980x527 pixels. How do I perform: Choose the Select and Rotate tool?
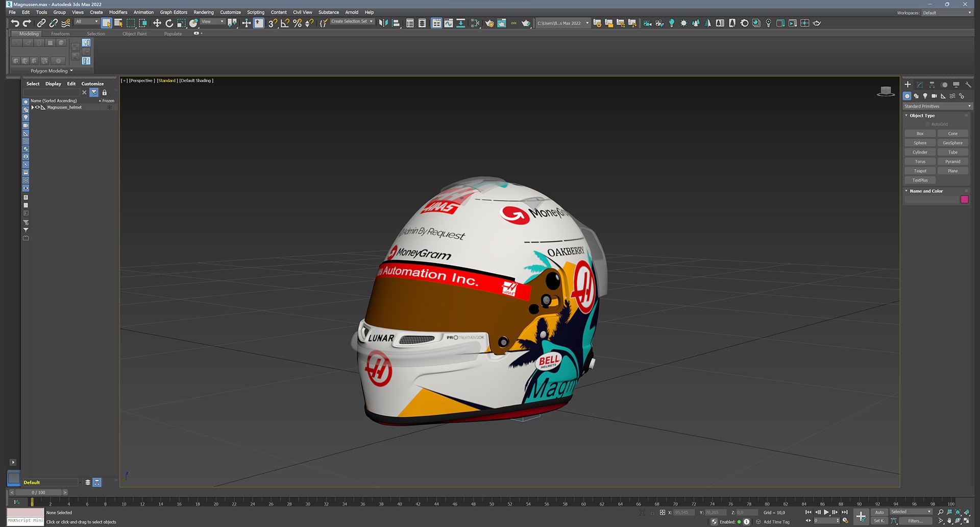169,23
